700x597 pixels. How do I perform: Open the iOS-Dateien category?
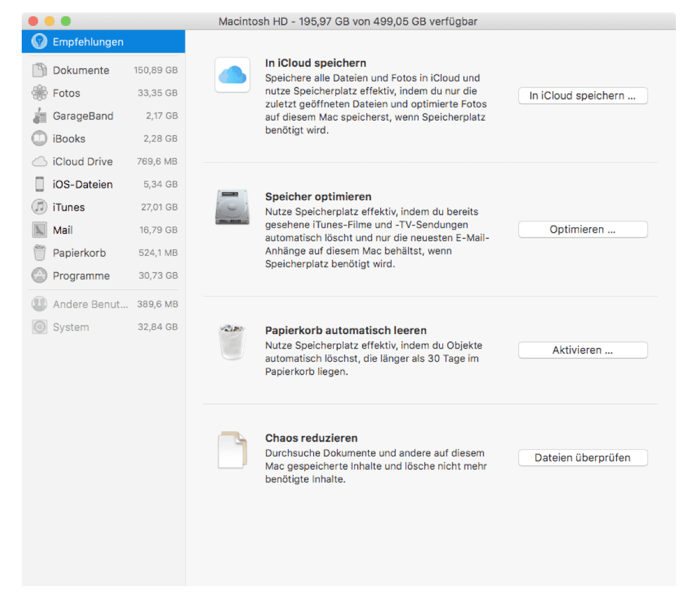tap(103, 184)
